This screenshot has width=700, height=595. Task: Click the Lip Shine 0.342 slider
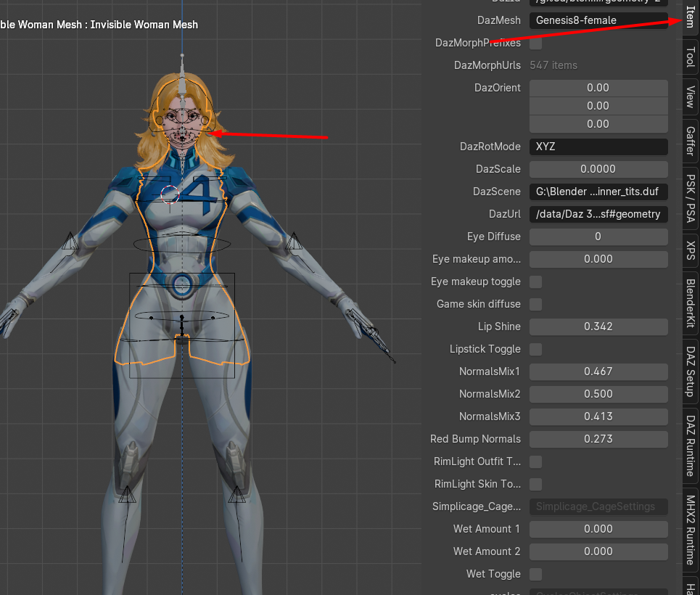(x=598, y=327)
